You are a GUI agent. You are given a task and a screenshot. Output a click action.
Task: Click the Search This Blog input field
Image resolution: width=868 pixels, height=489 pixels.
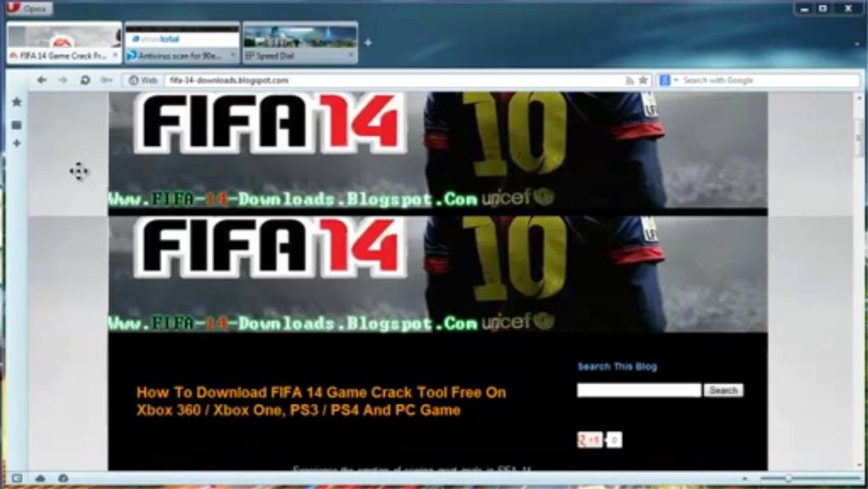(x=639, y=390)
